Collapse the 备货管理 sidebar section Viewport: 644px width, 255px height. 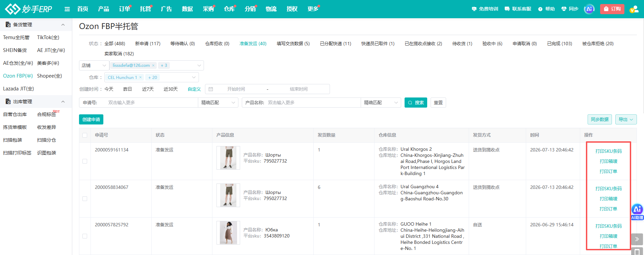[x=63, y=25]
